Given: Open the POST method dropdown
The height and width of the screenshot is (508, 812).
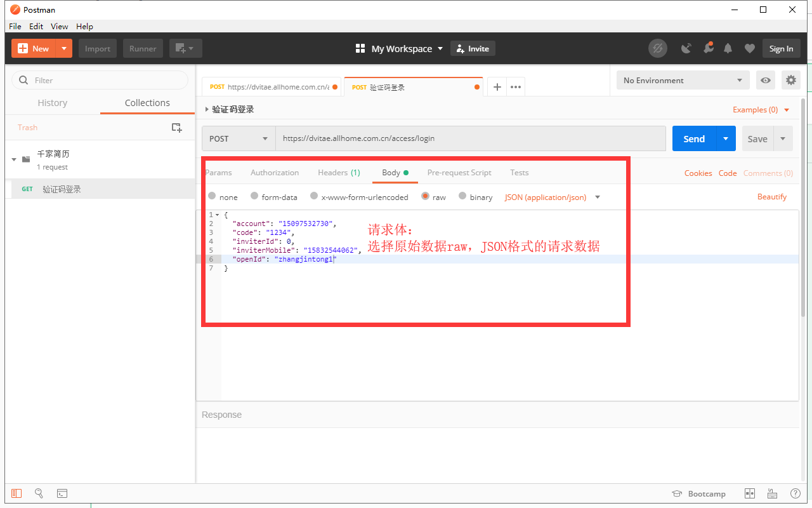Looking at the screenshot, I should pyautogui.click(x=239, y=138).
